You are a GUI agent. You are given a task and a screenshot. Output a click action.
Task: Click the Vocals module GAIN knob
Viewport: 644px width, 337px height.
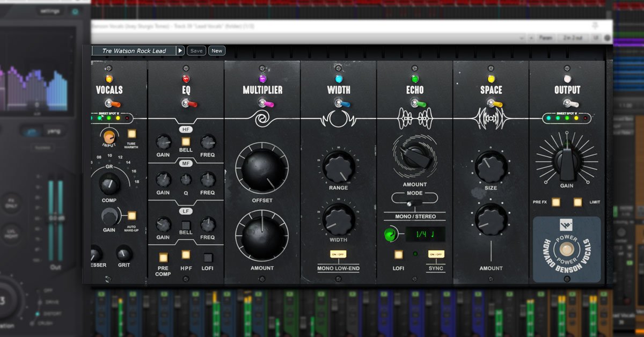(x=109, y=217)
